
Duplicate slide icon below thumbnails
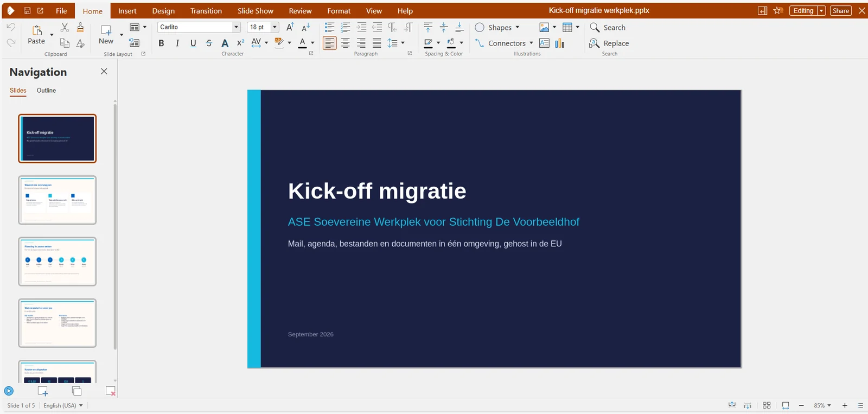pyautogui.click(x=76, y=391)
